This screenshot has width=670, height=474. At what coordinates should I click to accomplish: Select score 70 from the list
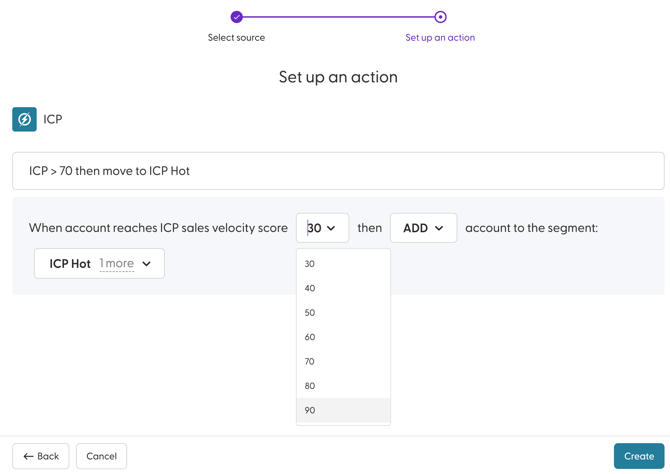pos(310,361)
